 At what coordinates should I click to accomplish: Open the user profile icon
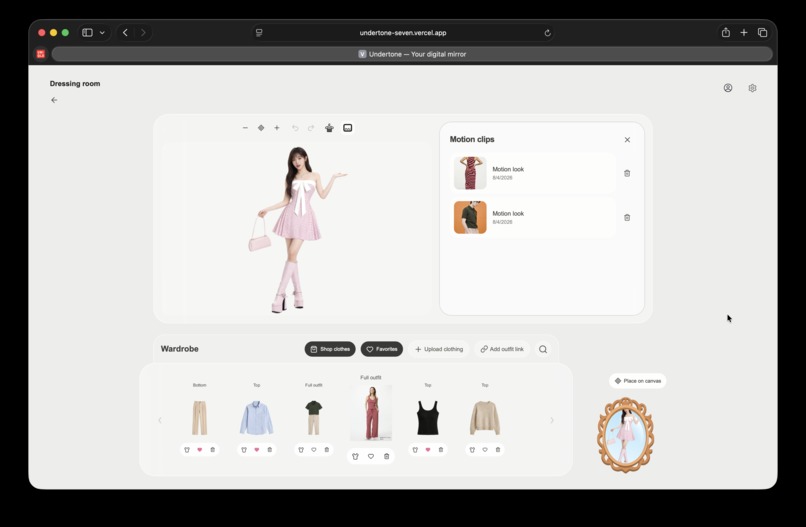coord(728,88)
